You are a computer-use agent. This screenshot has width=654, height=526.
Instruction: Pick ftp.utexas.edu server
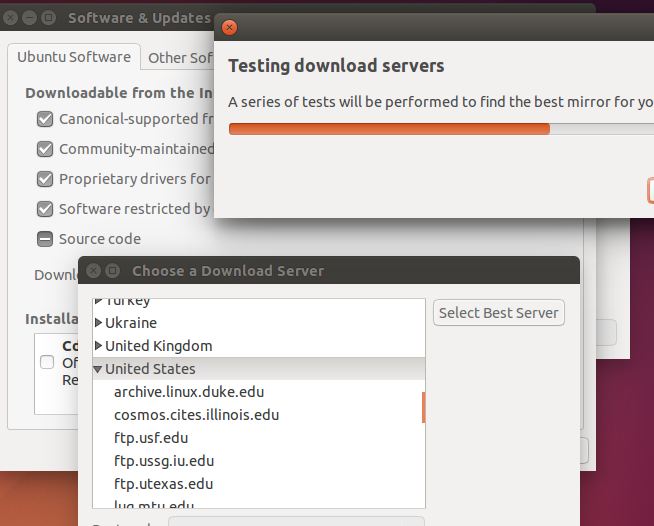tap(259, 484)
